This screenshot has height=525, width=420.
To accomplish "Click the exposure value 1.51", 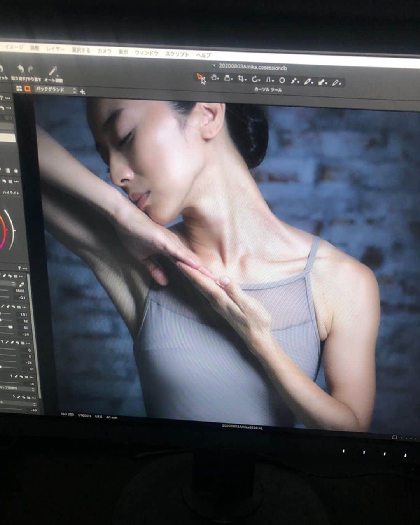I will [x=23, y=314].
